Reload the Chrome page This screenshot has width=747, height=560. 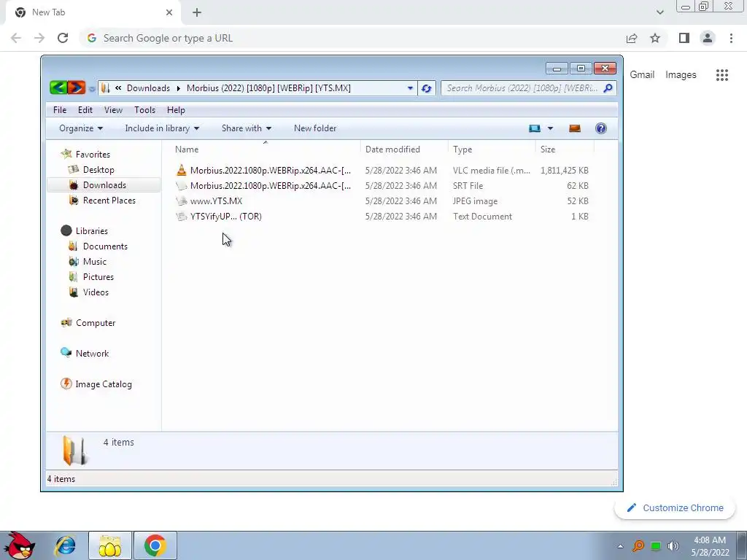click(63, 38)
